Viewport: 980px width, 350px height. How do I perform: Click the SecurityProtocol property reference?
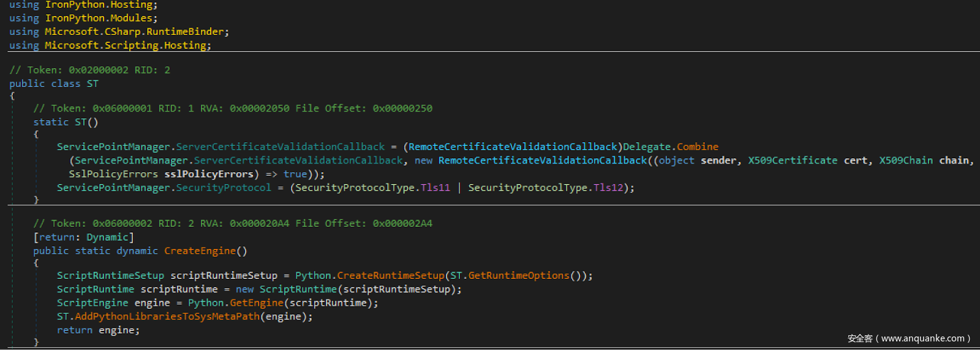tap(223, 188)
